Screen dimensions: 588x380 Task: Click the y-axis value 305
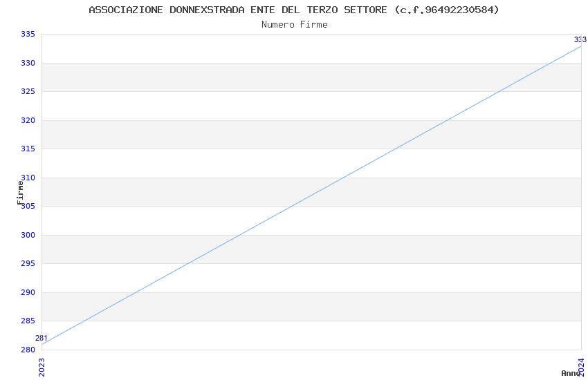tap(29, 207)
